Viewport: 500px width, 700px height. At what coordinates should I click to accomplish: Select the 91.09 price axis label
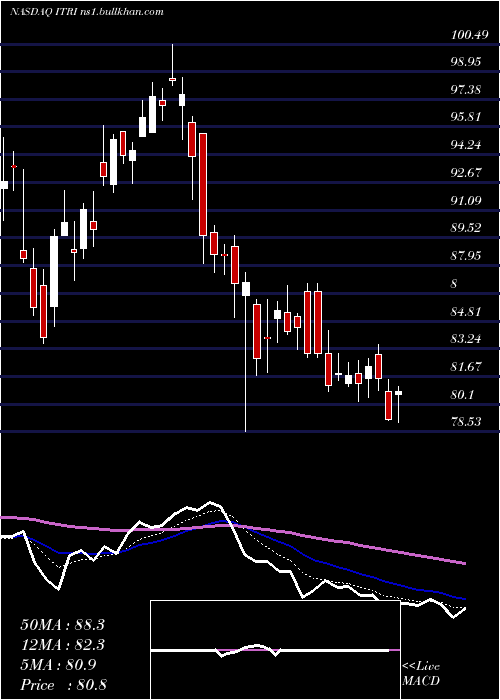(x=466, y=200)
